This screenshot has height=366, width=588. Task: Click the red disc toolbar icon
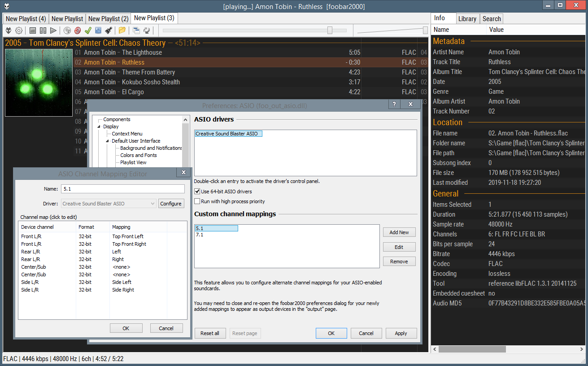[78, 30]
